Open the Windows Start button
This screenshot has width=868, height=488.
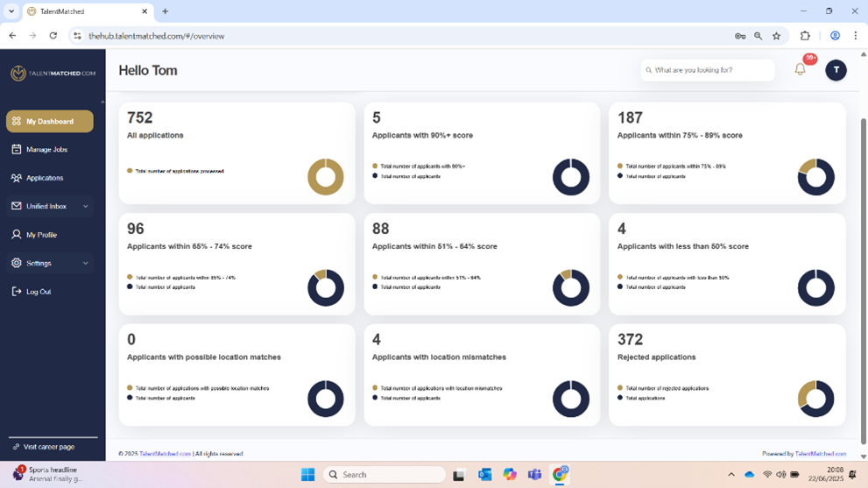pyautogui.click(x=307, y=475)
